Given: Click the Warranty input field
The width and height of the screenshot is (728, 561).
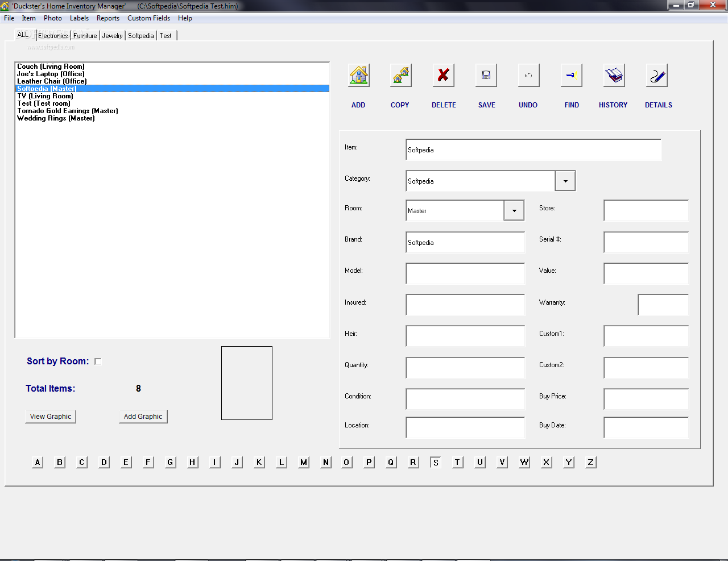Looking at the screenshot, I should pyautogui.click(x=663, y=305).
